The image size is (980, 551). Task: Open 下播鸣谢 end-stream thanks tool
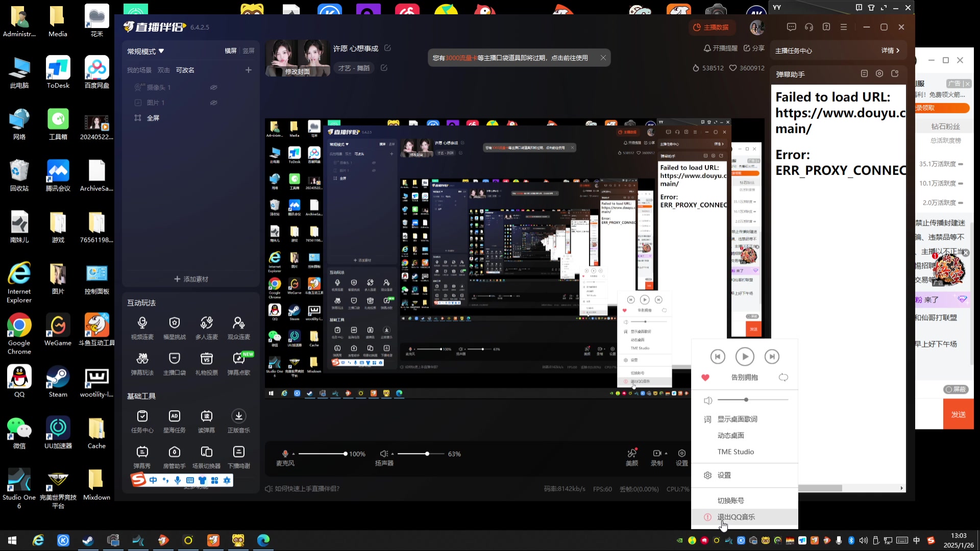point(239,457)
